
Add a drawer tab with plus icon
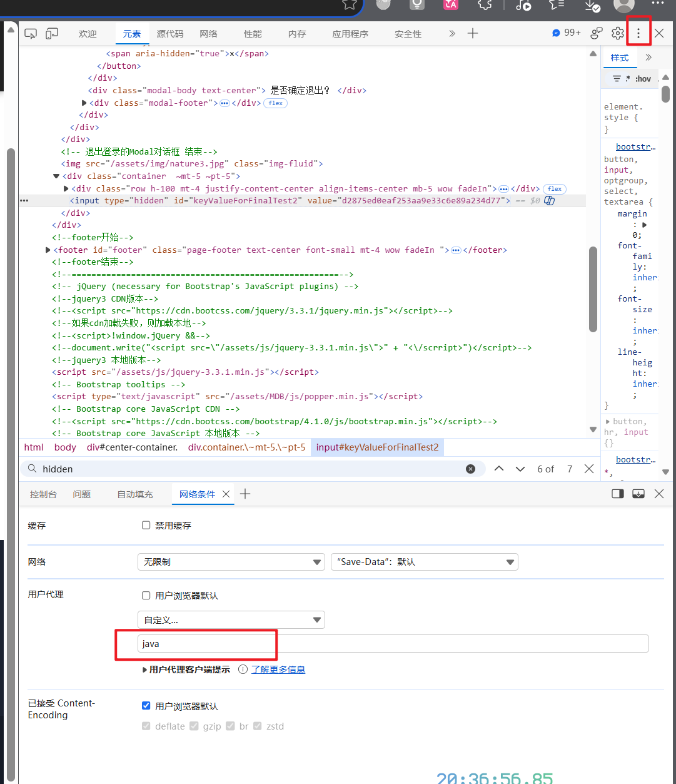pyautogui.click(x=245, y=494)
